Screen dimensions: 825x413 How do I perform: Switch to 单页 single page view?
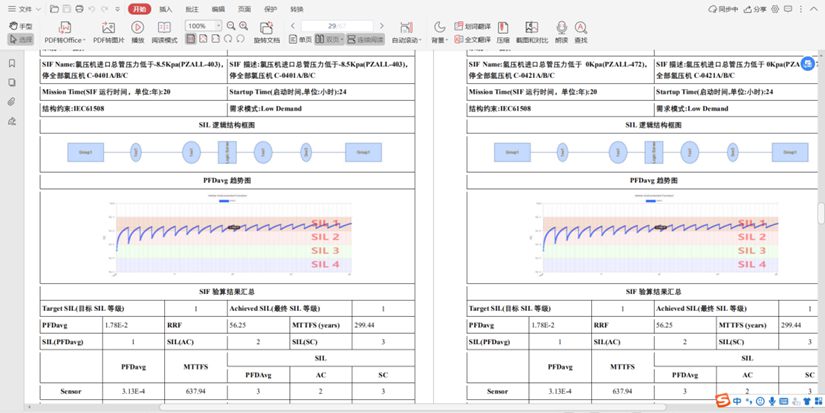click(301, 40)
